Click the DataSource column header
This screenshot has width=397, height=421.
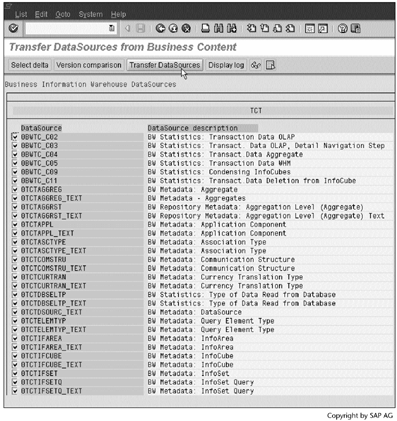coord(41,128)
